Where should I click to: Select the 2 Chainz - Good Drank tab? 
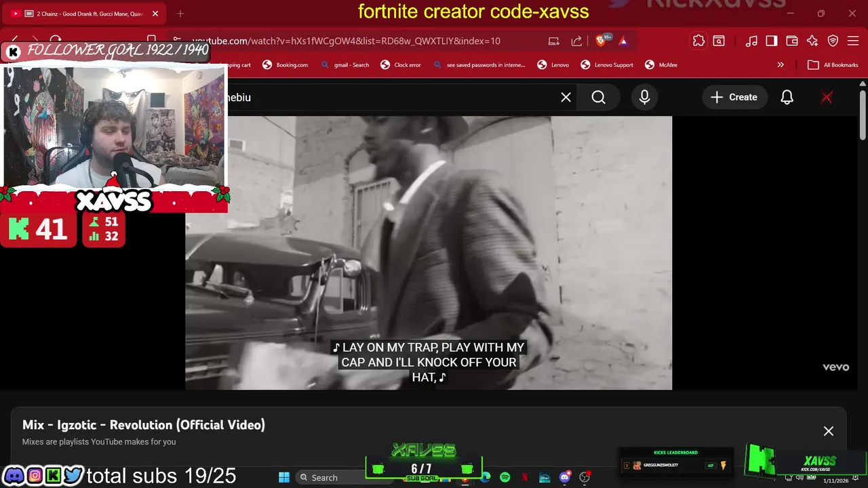coord(85,14)
